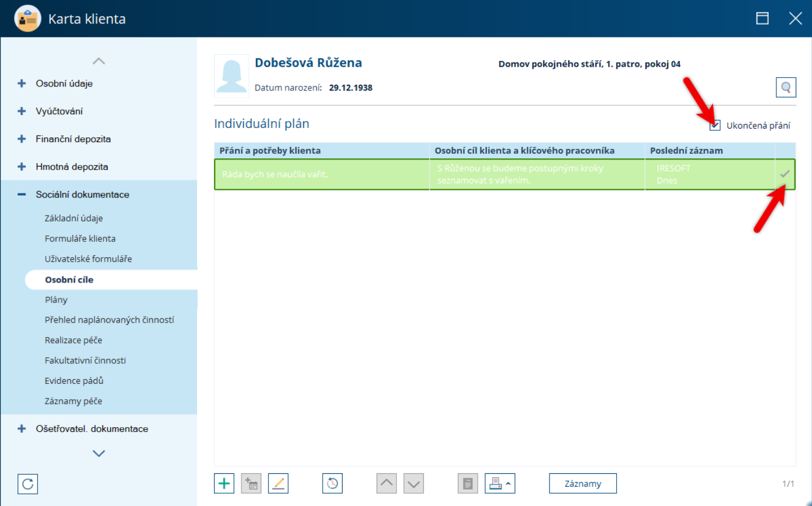Open Formuláře klienta in the sidebar
812x506 pixels.
coord(80,238)
